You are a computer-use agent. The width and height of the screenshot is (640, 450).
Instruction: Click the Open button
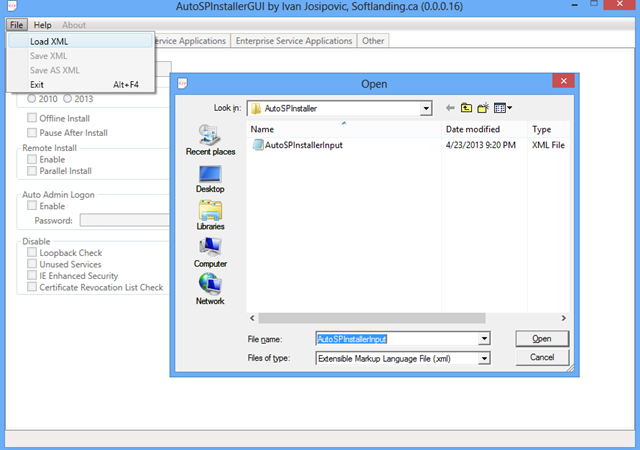(x=542, y=339)
